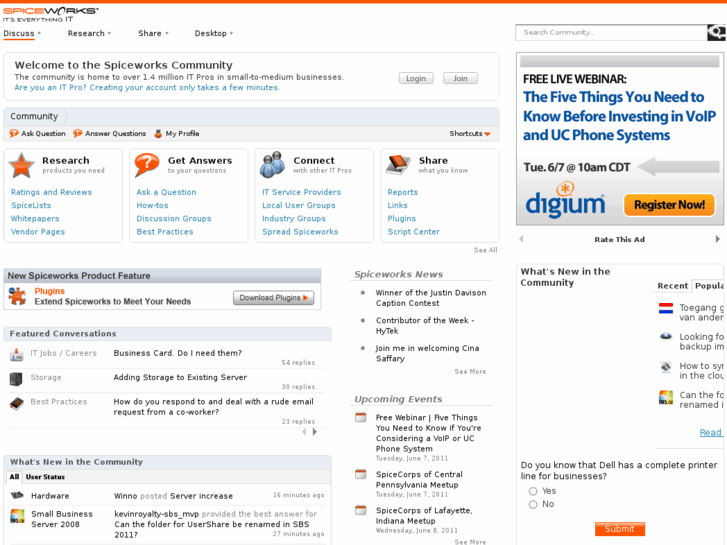Viewport: 727px width, 545px height.
Task: Switch to the Recent tab
Action: 672,286
